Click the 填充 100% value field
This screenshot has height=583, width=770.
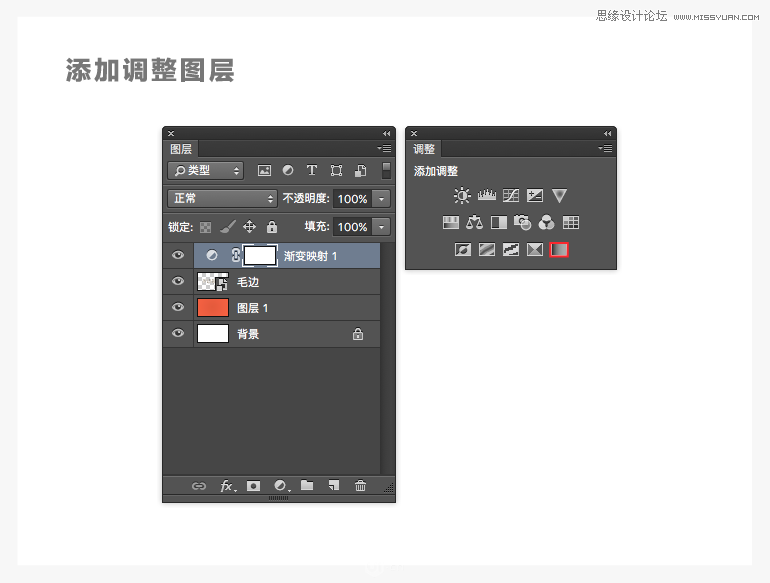click(x=353, y=227)
